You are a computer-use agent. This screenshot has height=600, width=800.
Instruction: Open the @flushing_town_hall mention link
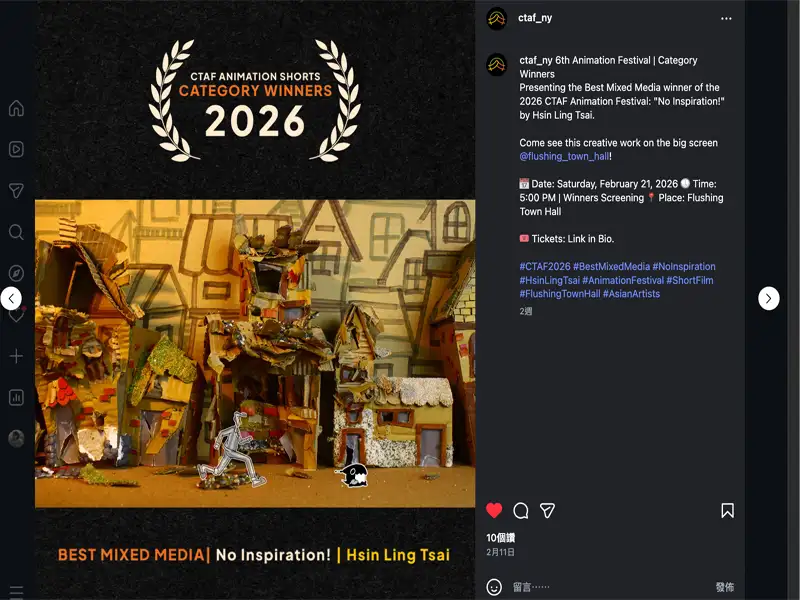pyautogui.click(x=564, y=157)
